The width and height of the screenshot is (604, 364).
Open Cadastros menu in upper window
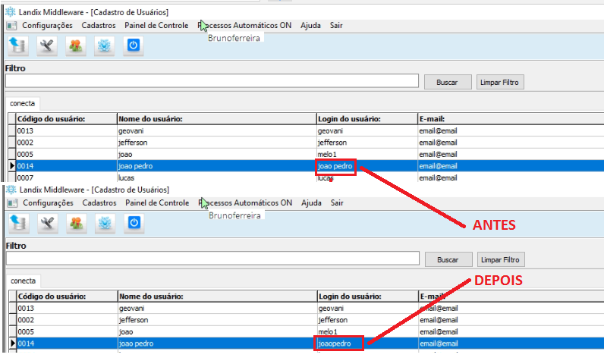(x=99, y=25)
